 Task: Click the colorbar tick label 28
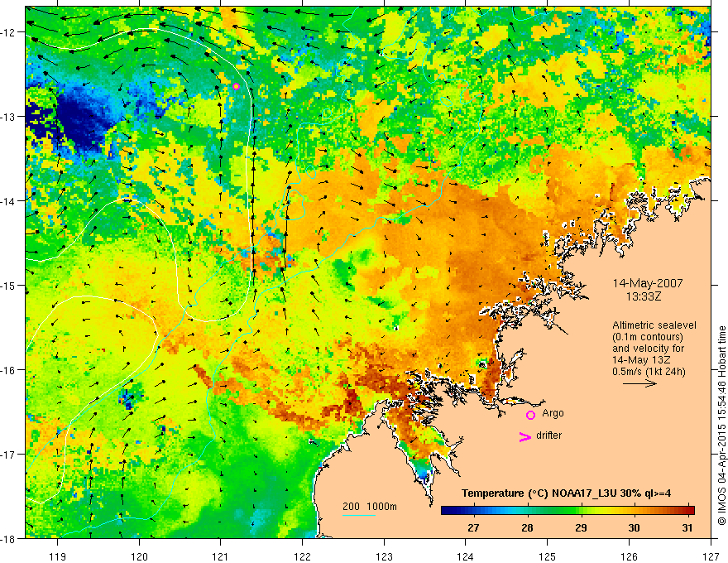tap(527, 527)
